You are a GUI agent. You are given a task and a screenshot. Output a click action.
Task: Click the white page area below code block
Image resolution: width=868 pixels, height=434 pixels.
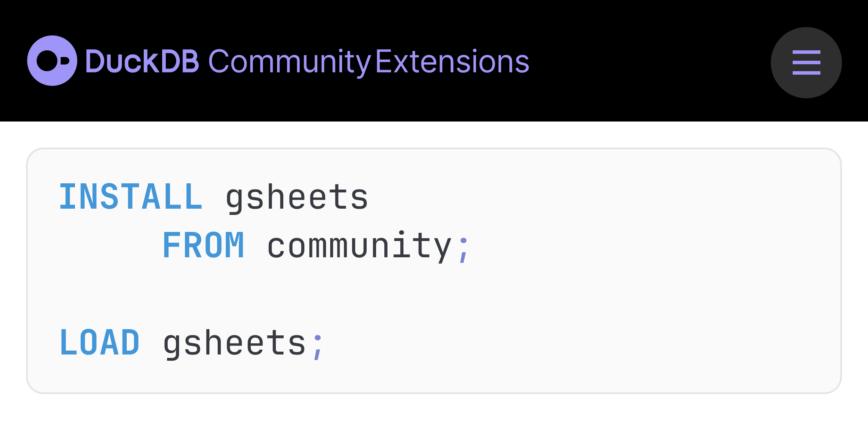(434, 415)
